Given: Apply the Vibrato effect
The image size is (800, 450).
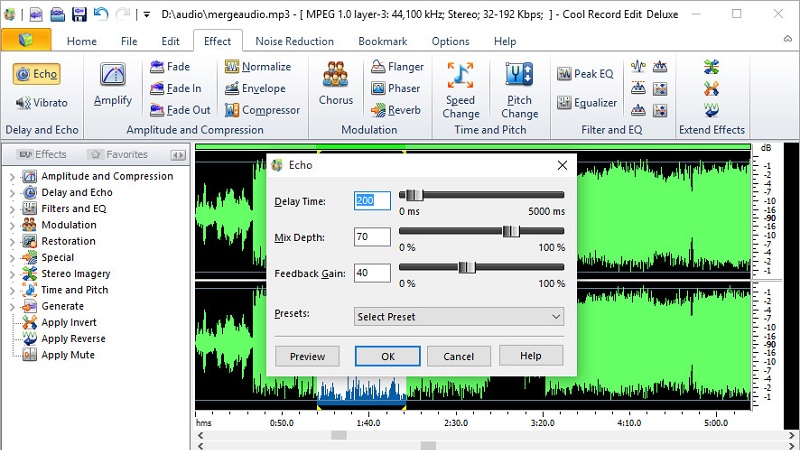Looking at the screenshot, I should tap(42, 103).
